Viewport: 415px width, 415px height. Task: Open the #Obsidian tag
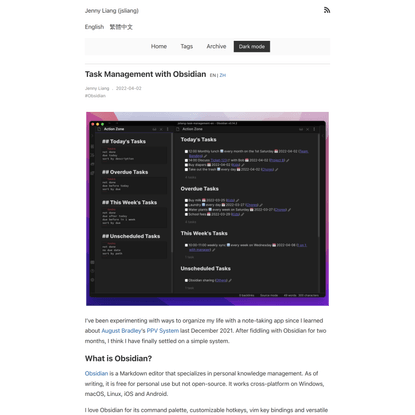pos(95,96)
